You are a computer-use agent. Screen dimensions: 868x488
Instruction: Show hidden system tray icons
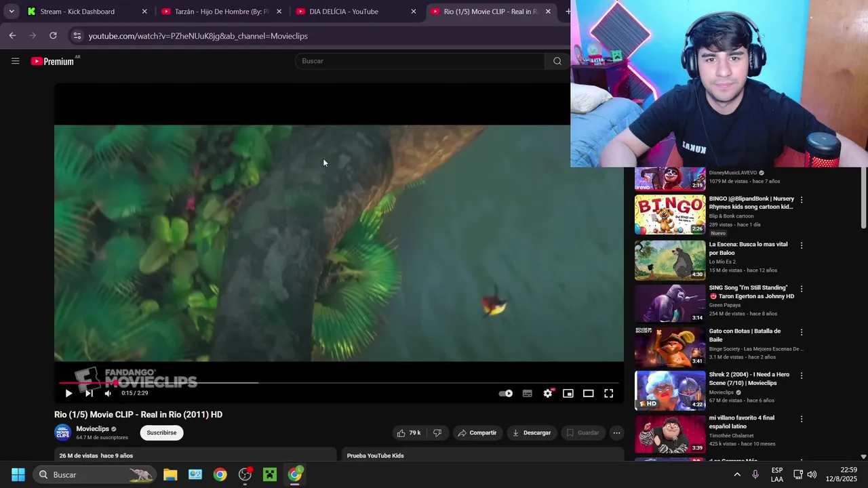(x=737, y=474)
